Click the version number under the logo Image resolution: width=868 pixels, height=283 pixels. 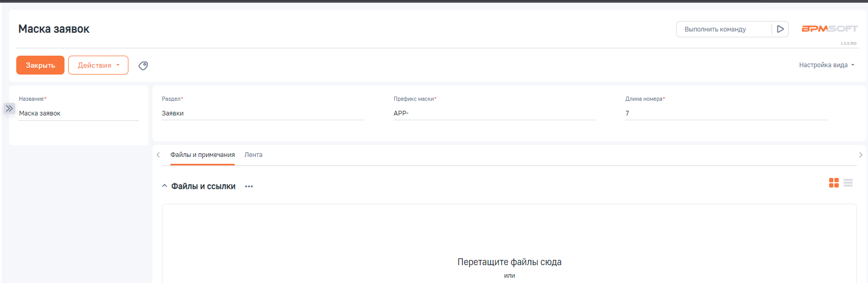849,44
